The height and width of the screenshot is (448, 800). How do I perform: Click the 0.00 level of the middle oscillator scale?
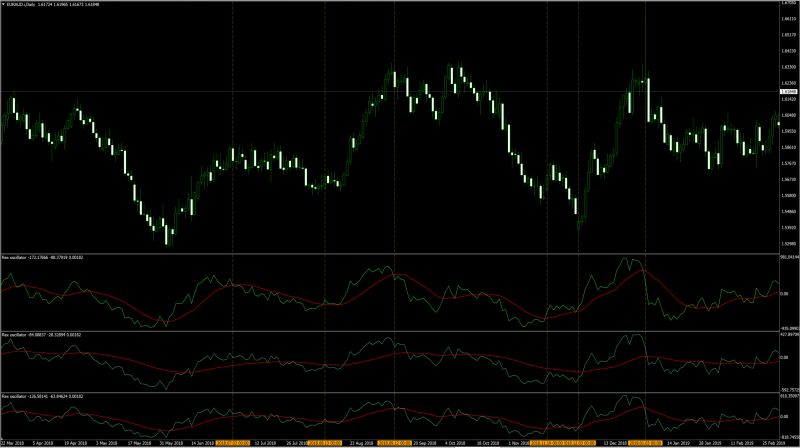click(785, 358)
